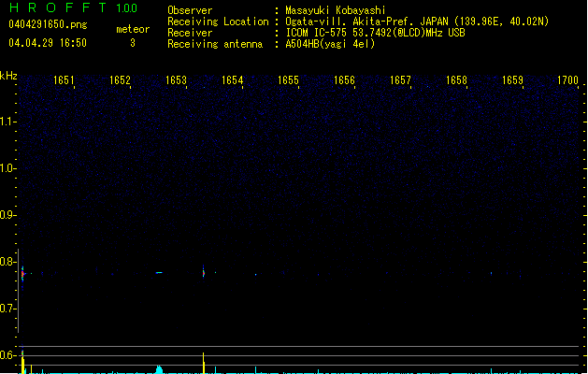
Task: Click the Receiving antenna label
Action: tap(215, 44)
